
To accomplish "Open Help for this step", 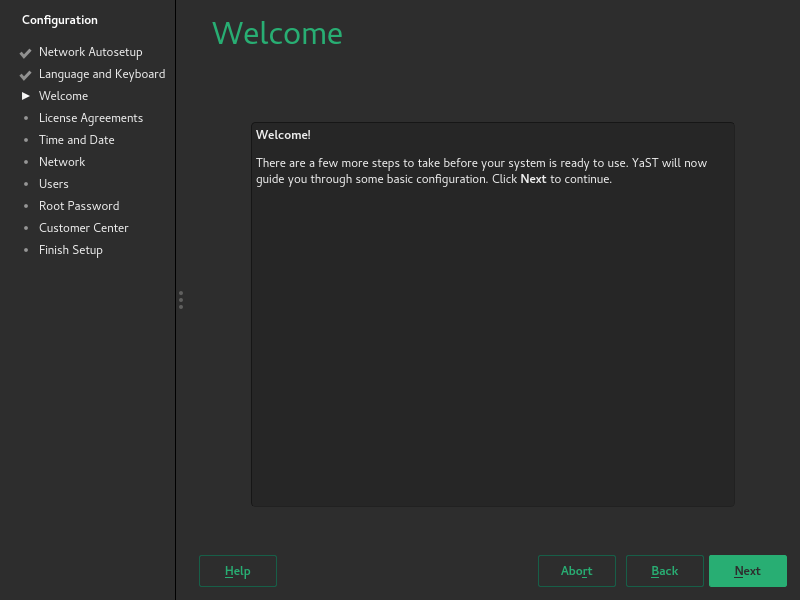I will (x=237, y=571).
